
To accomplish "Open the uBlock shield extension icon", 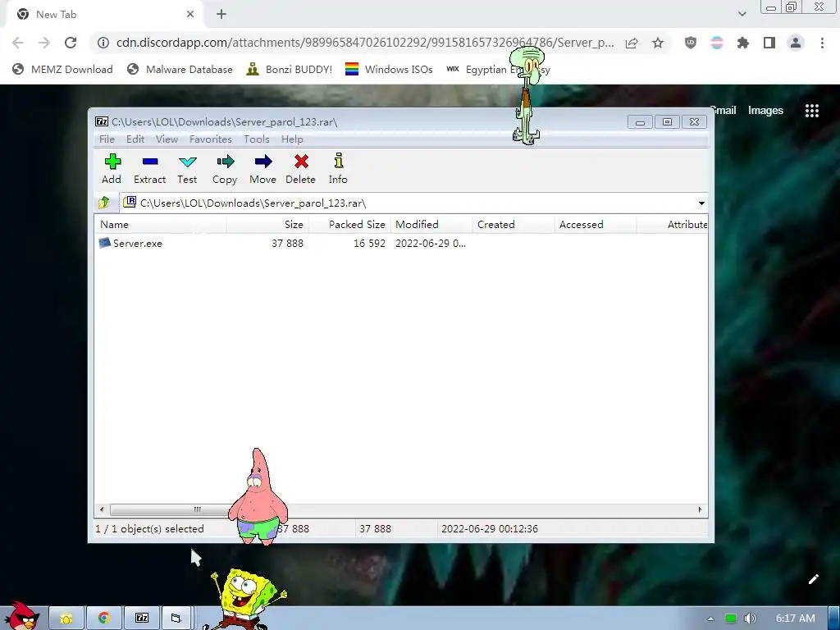I will 691,43.
